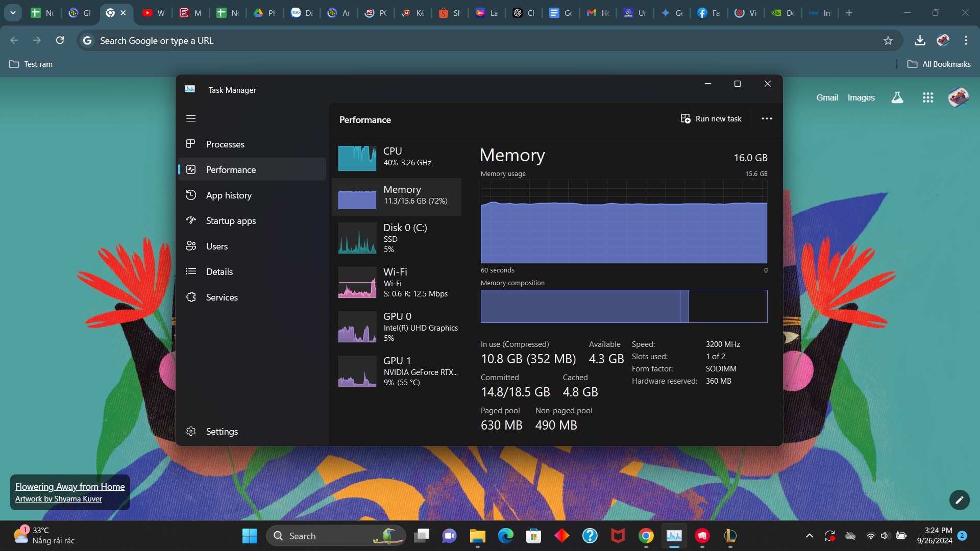The image size is (980, 551).
Task: Open the Gmail link on Google page
Action: tap(827, 97)
